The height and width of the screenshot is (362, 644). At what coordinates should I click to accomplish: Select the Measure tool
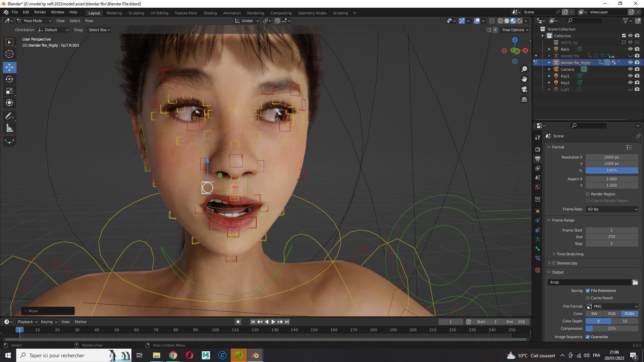(x=9, y=128)
